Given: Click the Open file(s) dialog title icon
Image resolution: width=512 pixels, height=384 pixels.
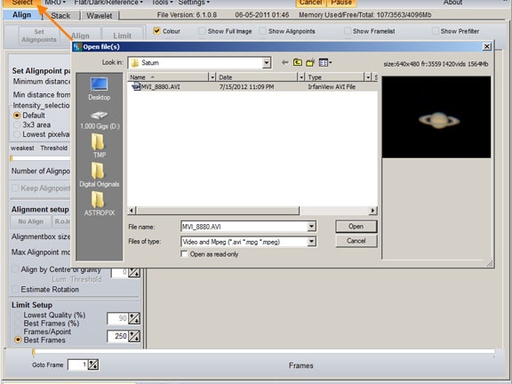Looking at the screenshot, I should 78,47.
